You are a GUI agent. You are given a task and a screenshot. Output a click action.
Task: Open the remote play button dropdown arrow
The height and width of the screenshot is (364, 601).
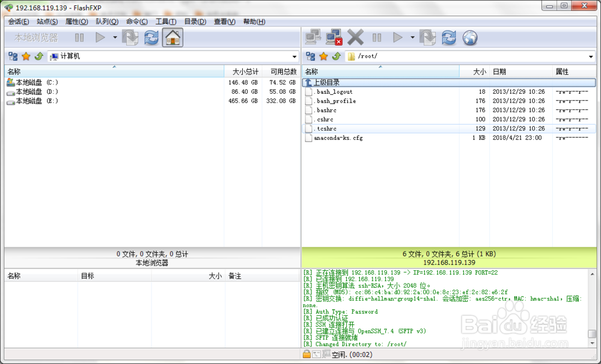click(x=412, y=38)
